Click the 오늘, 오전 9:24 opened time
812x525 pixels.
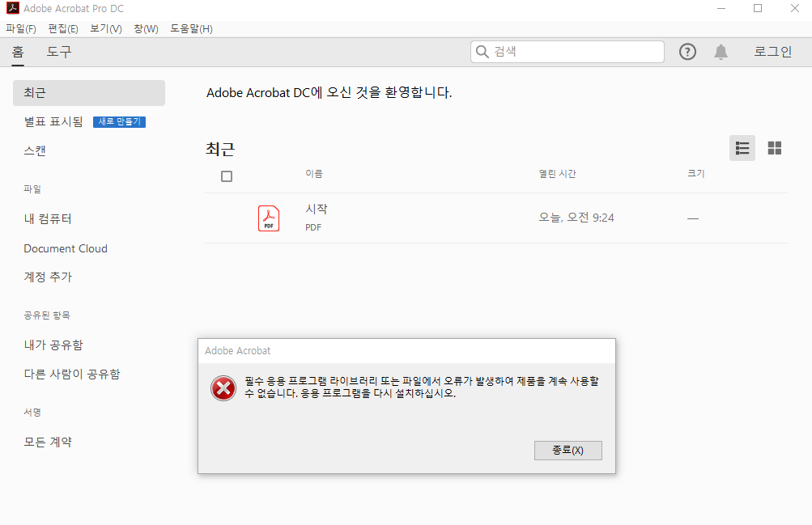click(576, 218)
